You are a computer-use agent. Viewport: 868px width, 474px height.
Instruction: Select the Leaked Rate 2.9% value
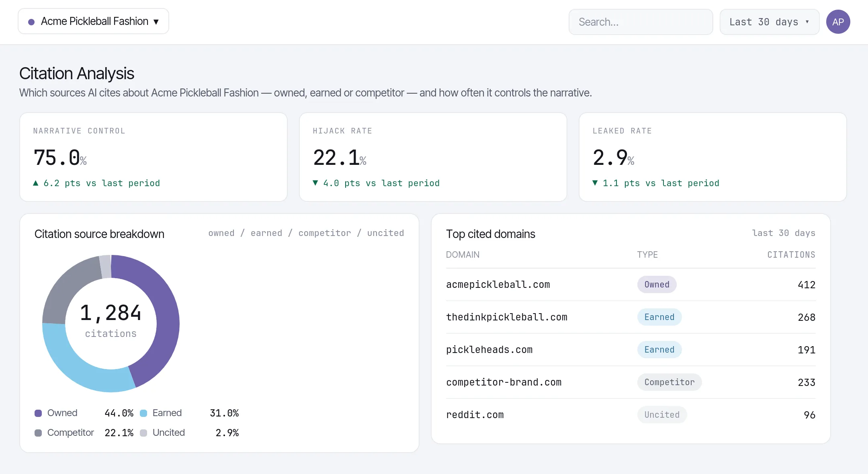click(614, 158)
